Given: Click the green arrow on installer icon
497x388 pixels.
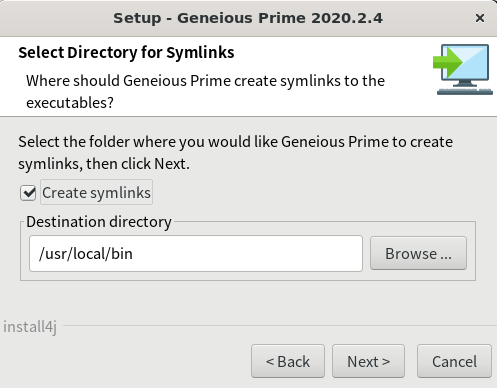Looking at the screenshot, I should [447, 62].
